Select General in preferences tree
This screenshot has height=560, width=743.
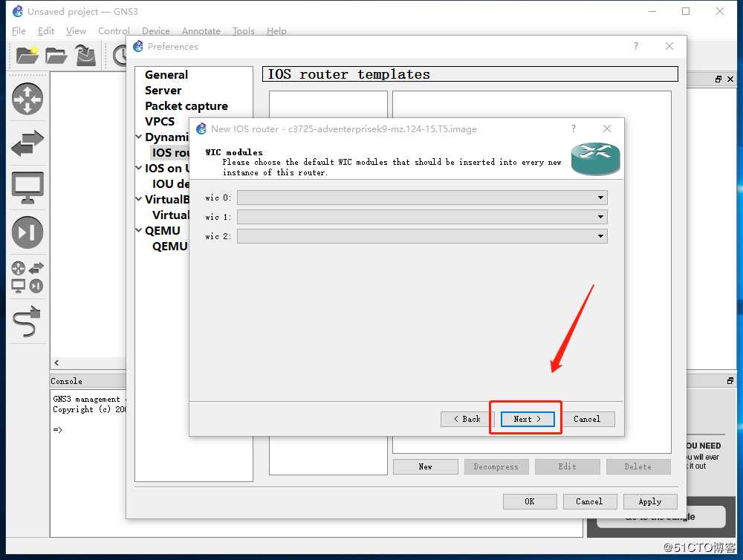166,75
